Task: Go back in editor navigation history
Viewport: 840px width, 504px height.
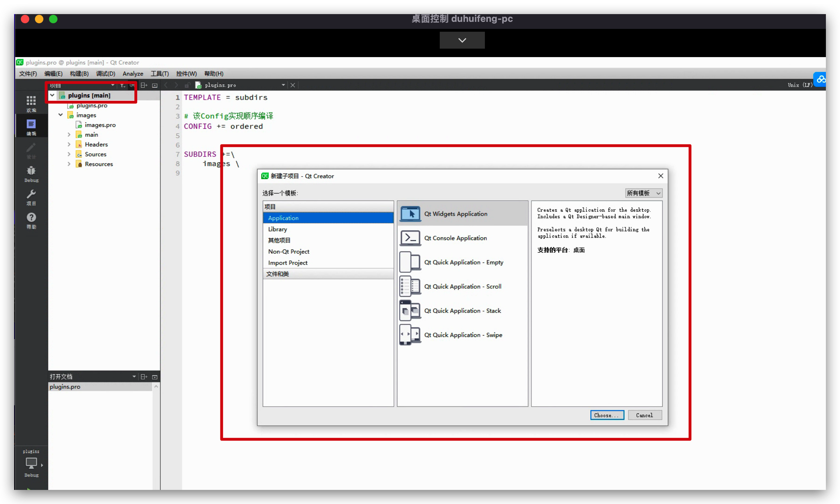Action: [x=166, y=85]
